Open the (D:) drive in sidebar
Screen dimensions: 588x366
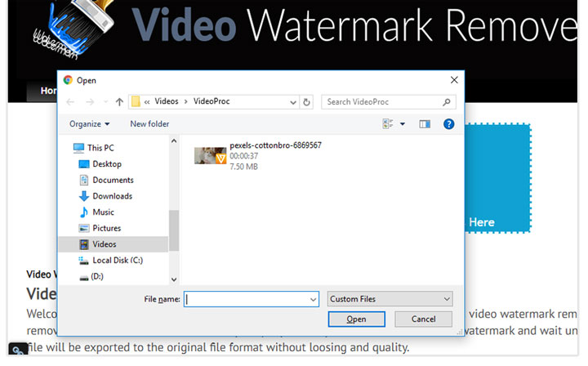91,276
